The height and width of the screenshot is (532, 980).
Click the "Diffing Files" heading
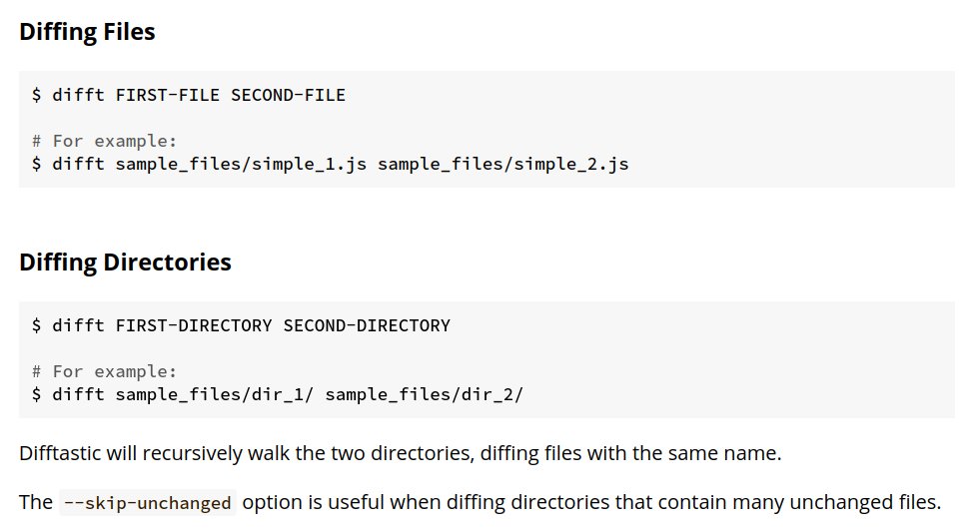pos(87,32)
